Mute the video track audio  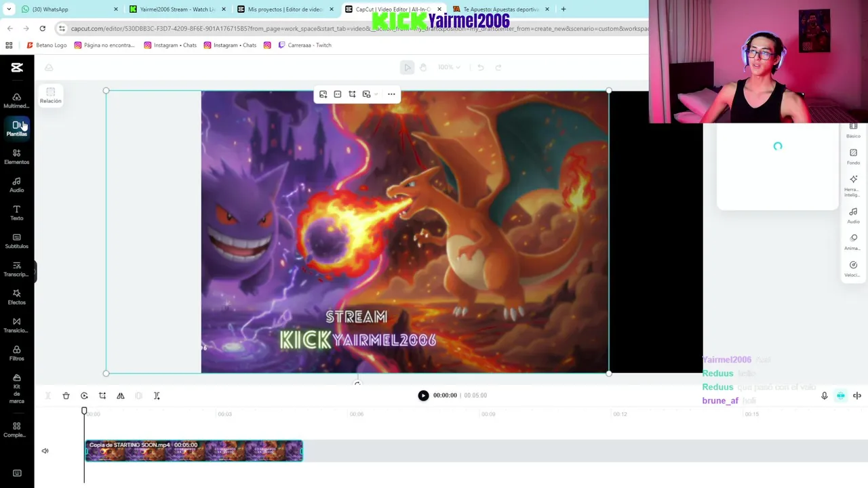click(x=45, y=451)
